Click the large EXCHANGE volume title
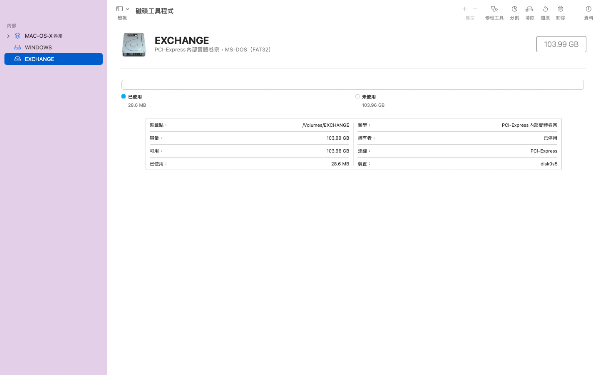600x375 pixels. [182, 41]
